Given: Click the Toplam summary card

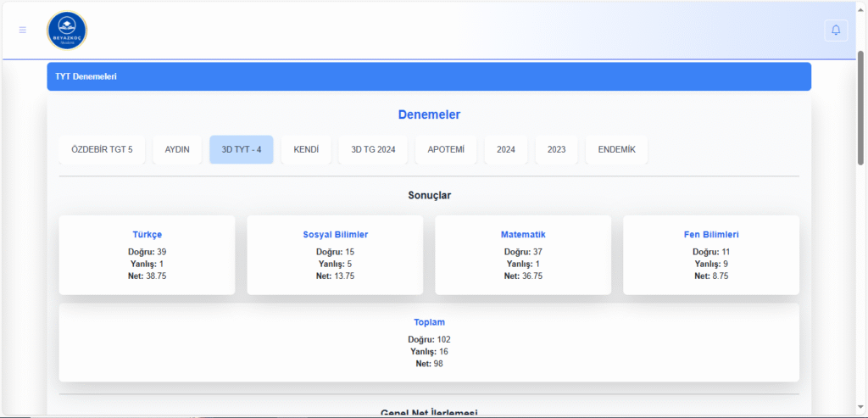Looking at the screenshot, I should point(429,343).
